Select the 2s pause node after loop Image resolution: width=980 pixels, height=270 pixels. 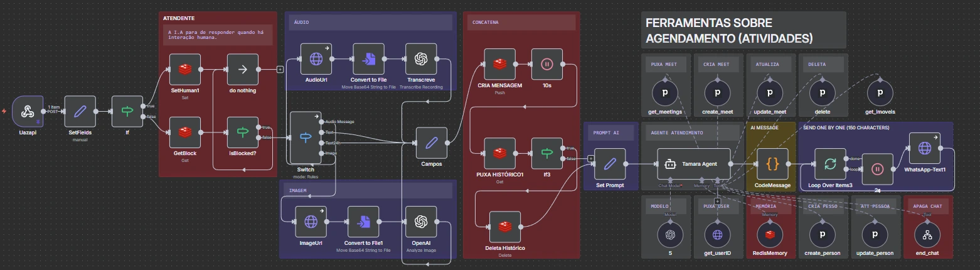[x=877, y=169]
